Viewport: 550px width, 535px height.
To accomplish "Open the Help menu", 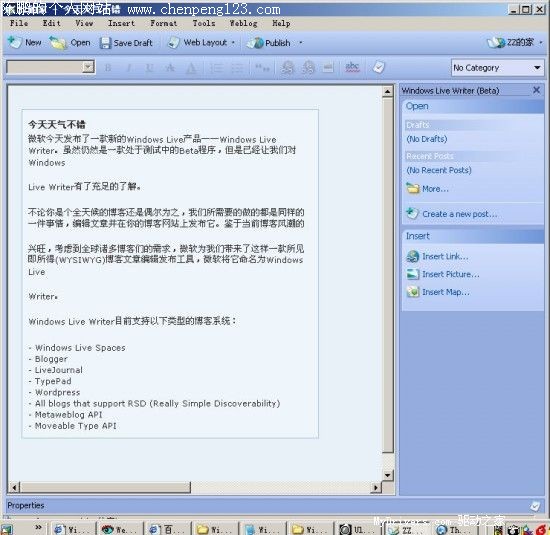I will 281,23.
